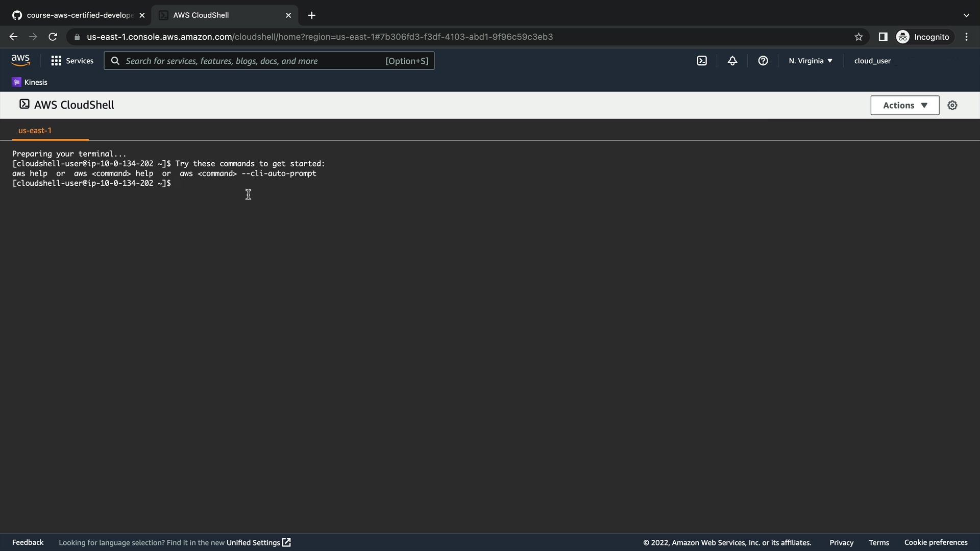This screenshot has height=551, width=980.
Task: Expand the Actions dropdown
Action: click(904, 106)
